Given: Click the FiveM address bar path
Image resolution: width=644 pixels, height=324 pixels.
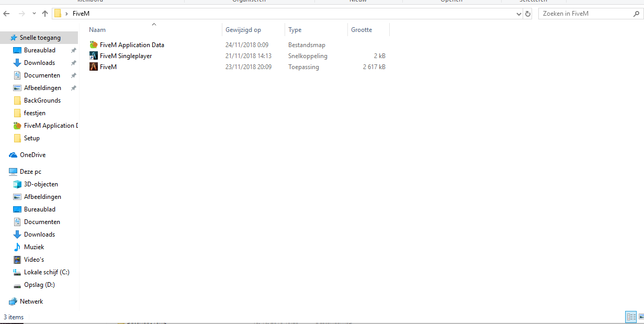Looking at the screenshot, I should pyautogui.click(x=81, y=14).
